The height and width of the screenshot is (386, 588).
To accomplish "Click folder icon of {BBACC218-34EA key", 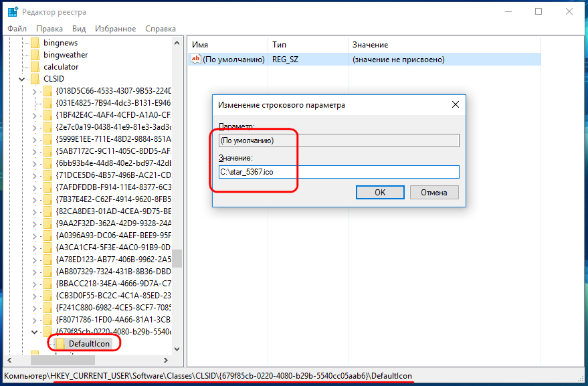I will 47,283.
